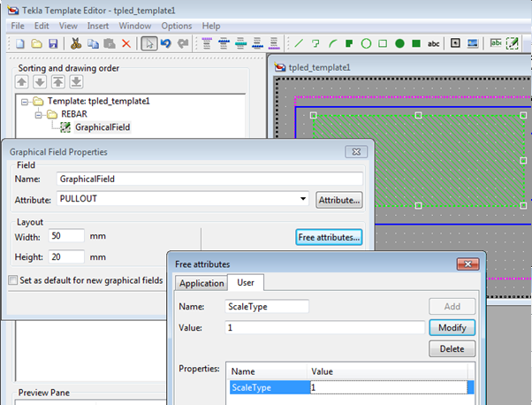532x405 pixels.
Task: Collapse the Template: tpled_template1 tree node
Action: click(24, 102)
